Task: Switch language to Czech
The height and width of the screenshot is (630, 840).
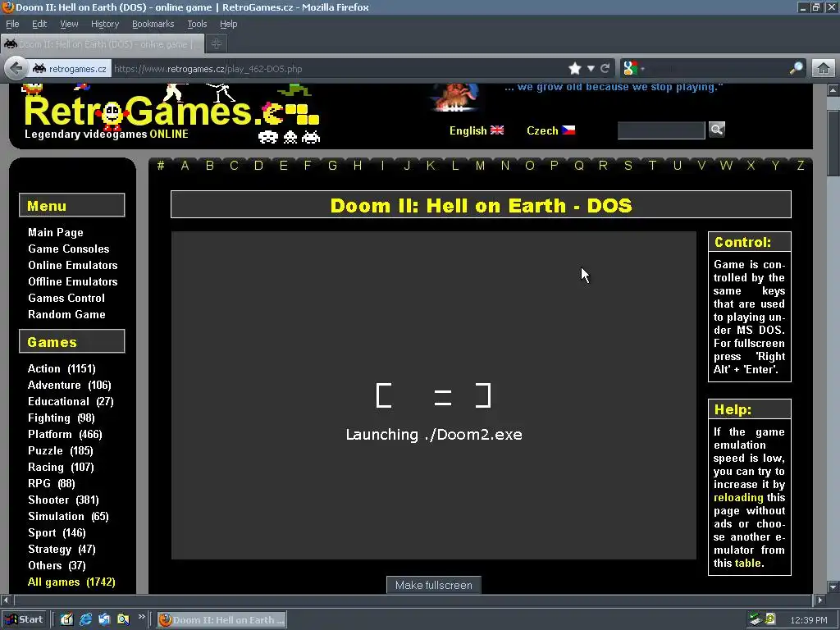Action: tap(550, 130)
